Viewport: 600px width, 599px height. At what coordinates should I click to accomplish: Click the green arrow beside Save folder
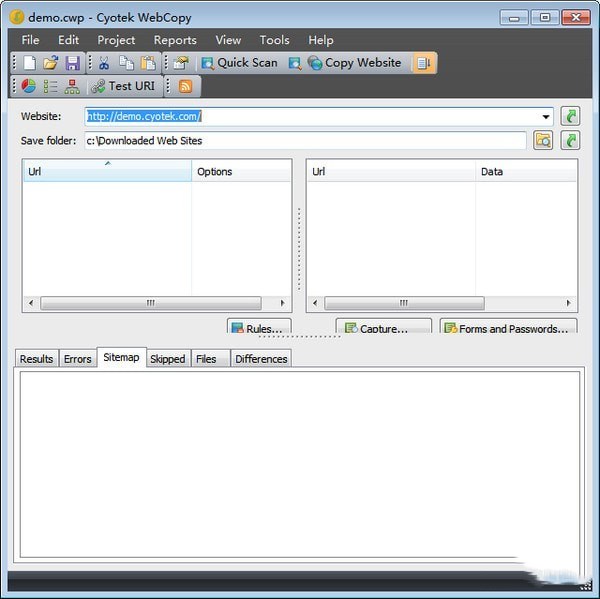(570, 140)
